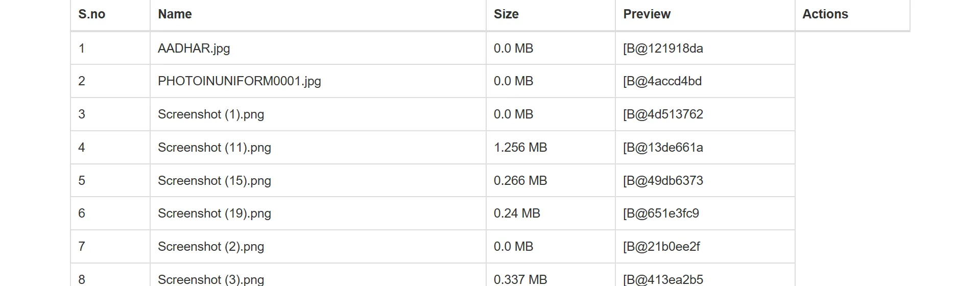Click the 1.256 MB size cell

point(520,148)
